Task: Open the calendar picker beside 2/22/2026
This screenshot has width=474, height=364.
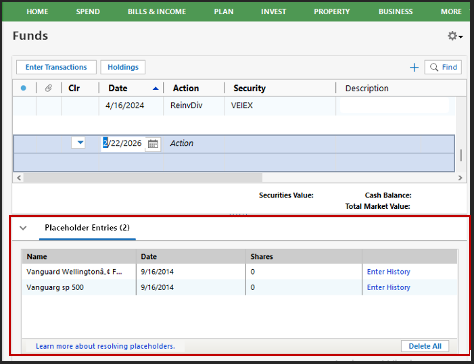Action: click(x=153, y=144)
